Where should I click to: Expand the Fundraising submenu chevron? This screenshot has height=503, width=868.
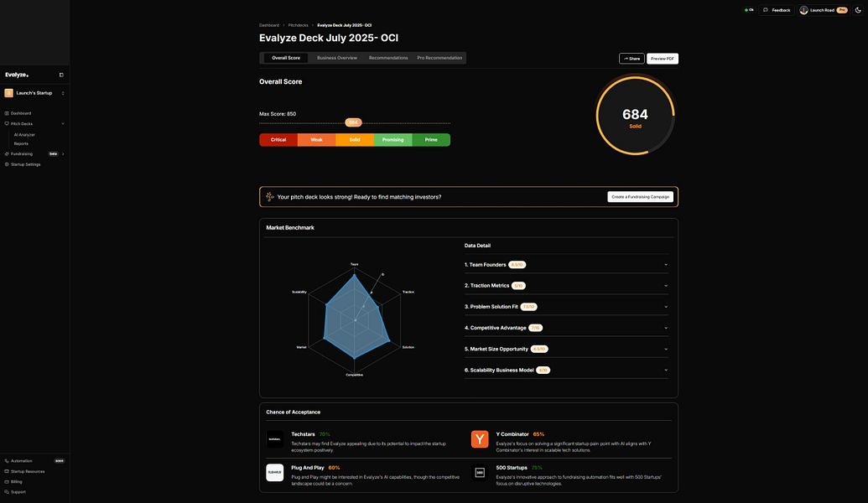tap(63, 153)
